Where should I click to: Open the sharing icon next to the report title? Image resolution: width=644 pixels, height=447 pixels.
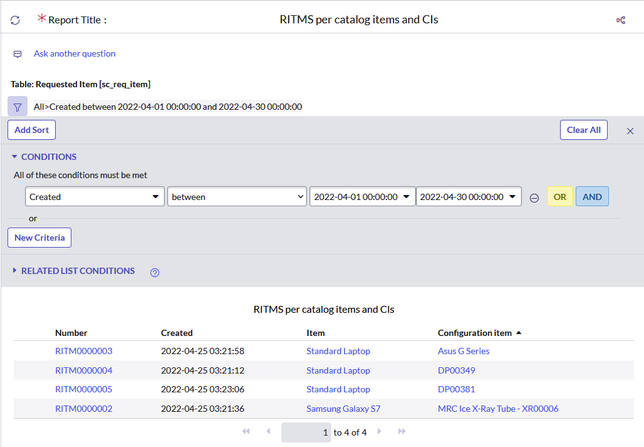pyautogui.click(x=621, y=20)
